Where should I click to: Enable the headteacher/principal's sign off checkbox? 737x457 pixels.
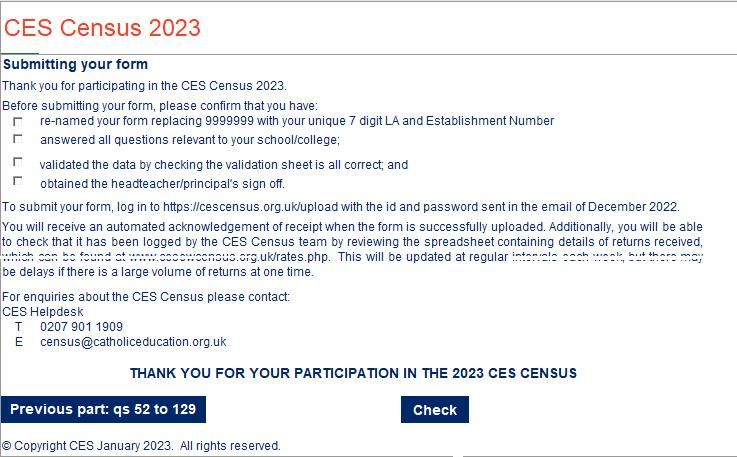tap(17, 181)
